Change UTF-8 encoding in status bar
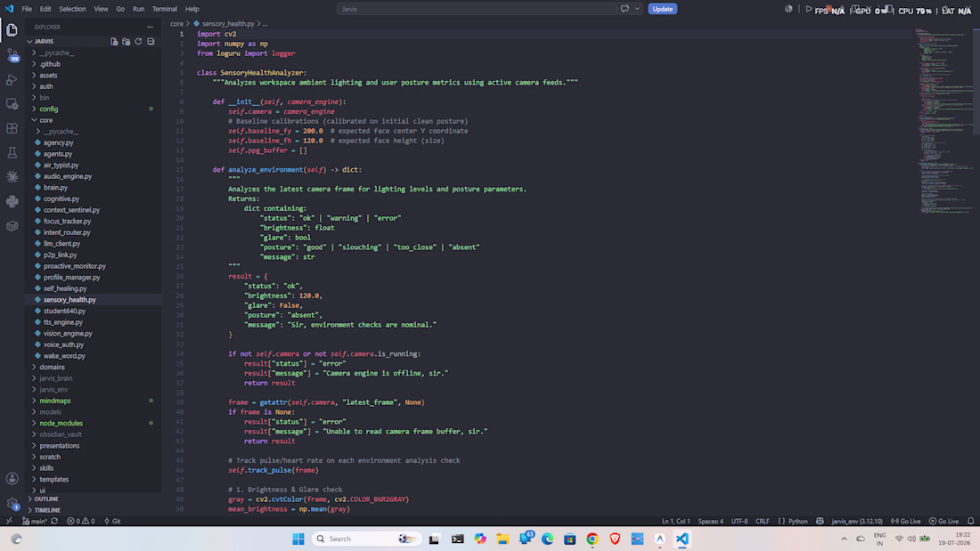980x551 pixels. pos(739,521)
